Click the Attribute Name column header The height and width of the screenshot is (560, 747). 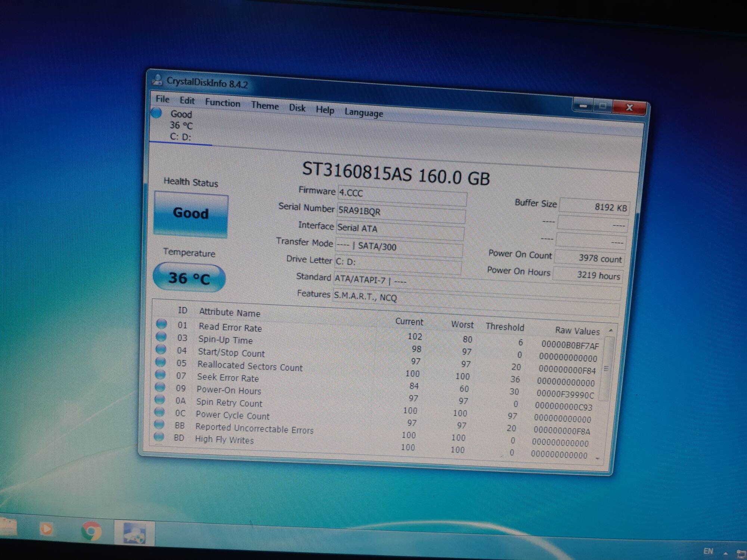coord(230,312)
